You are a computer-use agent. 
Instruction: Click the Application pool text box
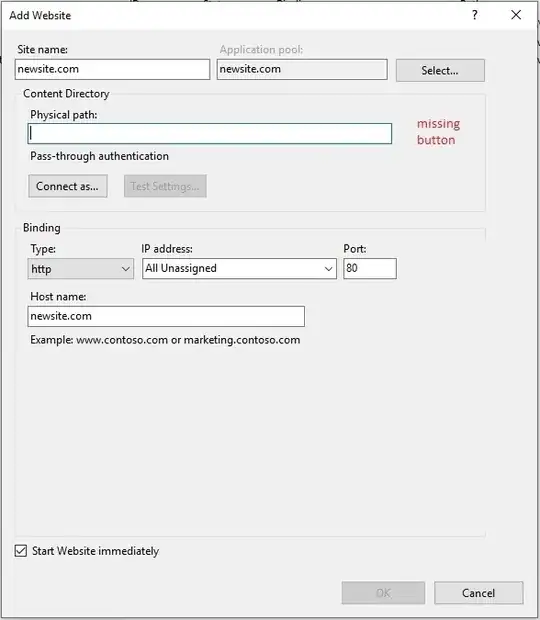(302, 69)
